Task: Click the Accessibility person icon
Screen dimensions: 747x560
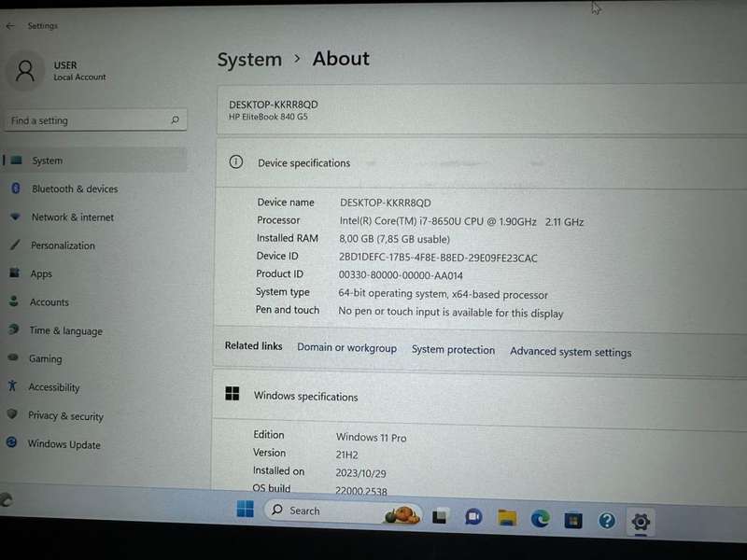Action: pyautogui.click(x=12, y=385)
